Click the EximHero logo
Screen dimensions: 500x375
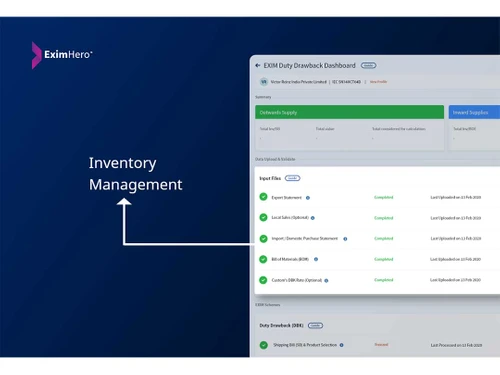pyautogui.click(x=62, y=55)
